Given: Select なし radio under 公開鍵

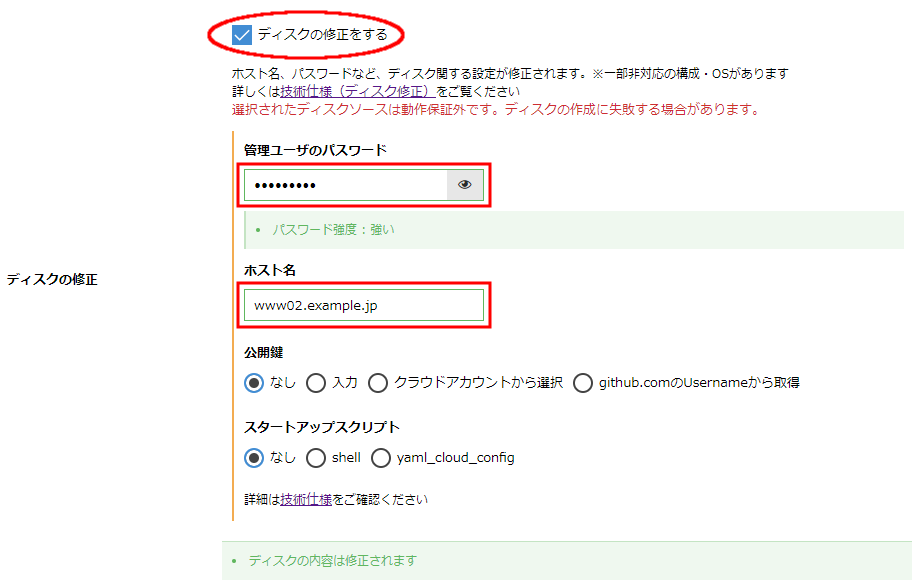Looking at the screenshot, I should [x=255, y=382].
